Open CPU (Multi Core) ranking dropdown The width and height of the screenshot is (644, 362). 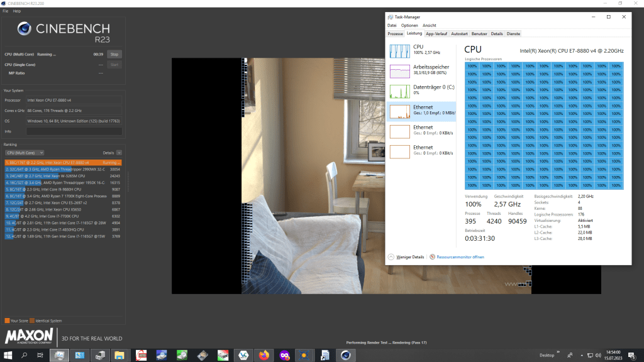point(25,153)
